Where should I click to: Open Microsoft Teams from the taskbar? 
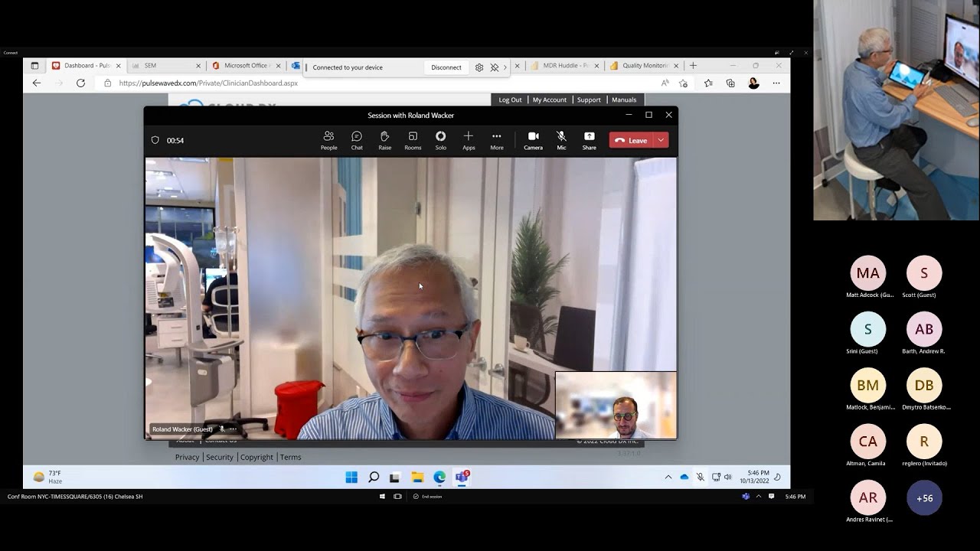(x=462, y=478)
